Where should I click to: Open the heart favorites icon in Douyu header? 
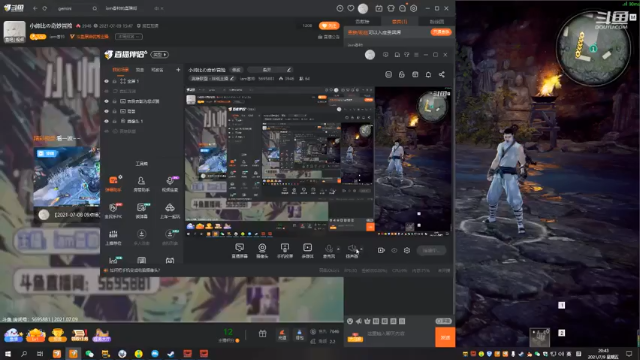tap(351, 8)
